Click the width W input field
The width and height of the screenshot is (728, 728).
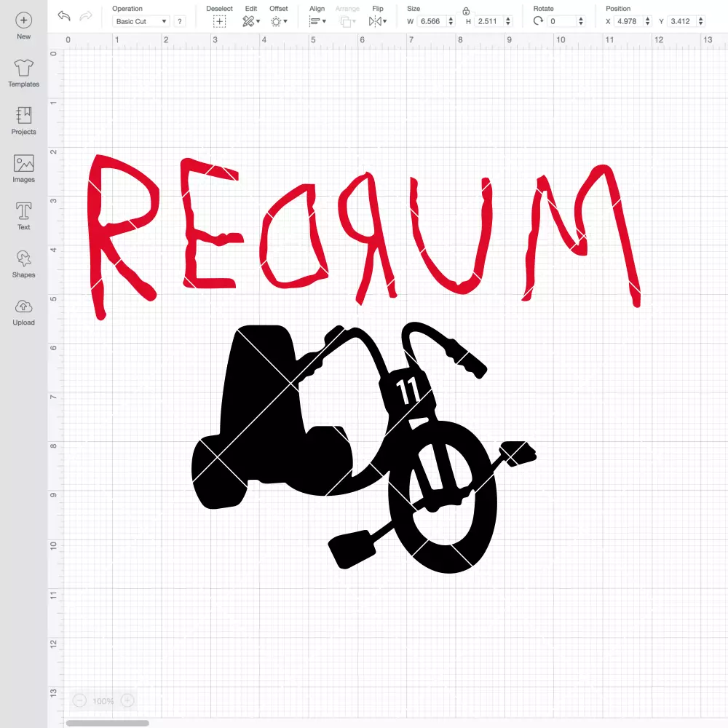click(x=432, y=21)
